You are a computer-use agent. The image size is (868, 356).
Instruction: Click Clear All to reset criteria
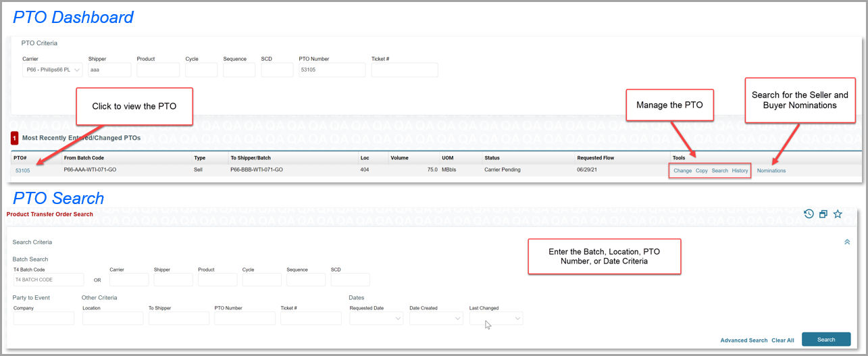783,340
